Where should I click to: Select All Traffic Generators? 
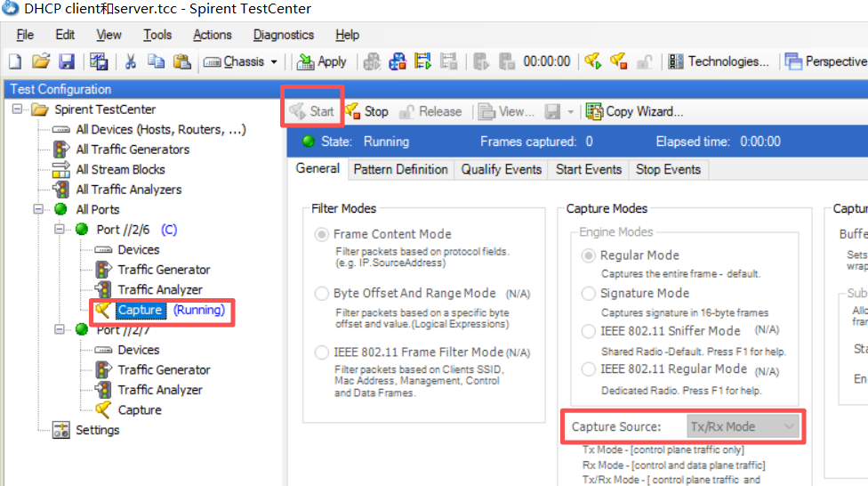click(133, 149)
